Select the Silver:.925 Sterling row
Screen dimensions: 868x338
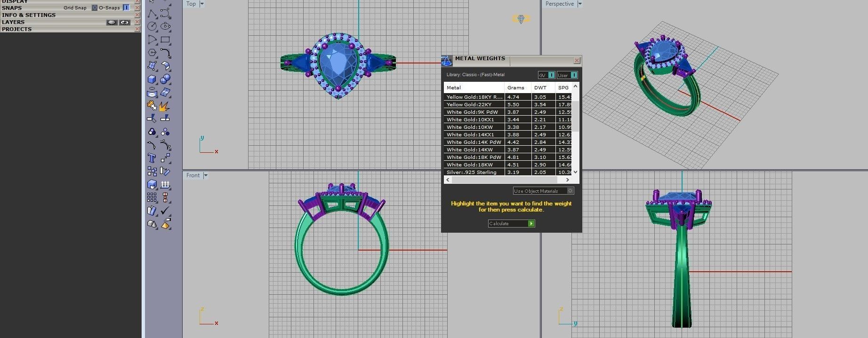508,172
